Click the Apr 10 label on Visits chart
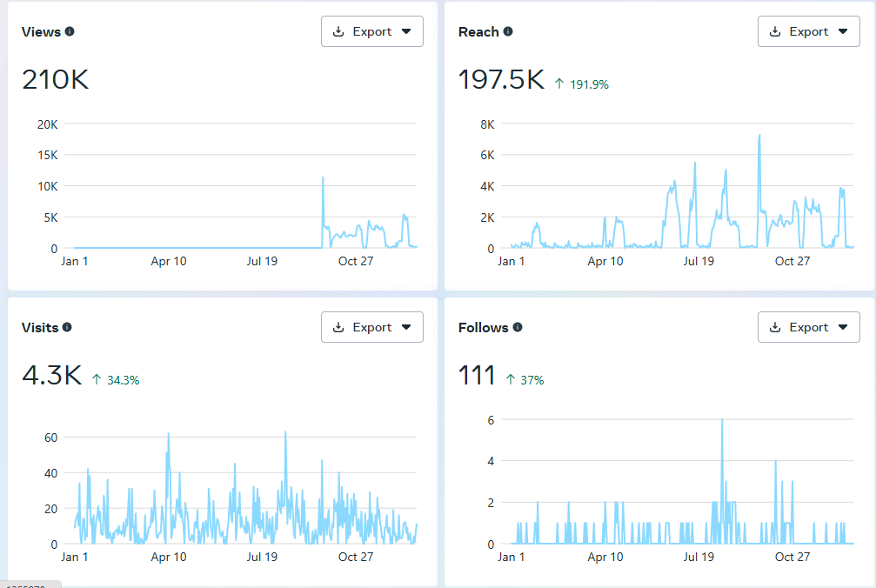Image resolution: width=876 pixels, height=588 pixels. (x=169, y=557)
